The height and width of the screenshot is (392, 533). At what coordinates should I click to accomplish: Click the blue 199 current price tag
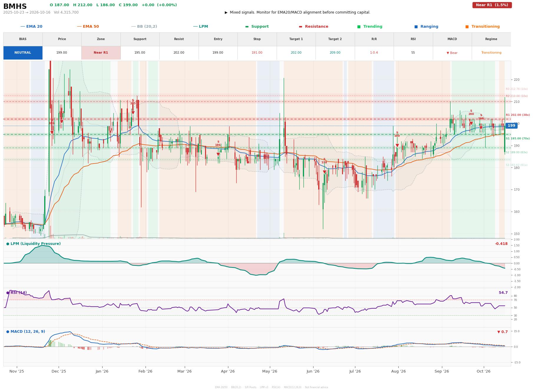tap(511, 126)
